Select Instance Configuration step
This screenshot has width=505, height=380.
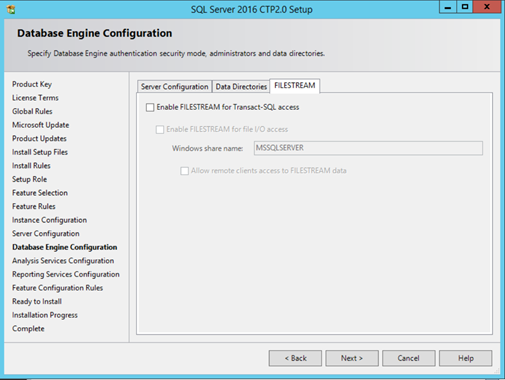(x=49, y=220)
